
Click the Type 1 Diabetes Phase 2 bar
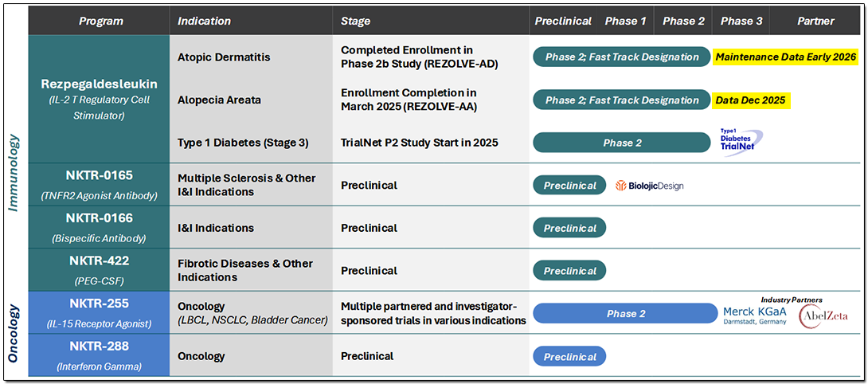tap(622, 143)
